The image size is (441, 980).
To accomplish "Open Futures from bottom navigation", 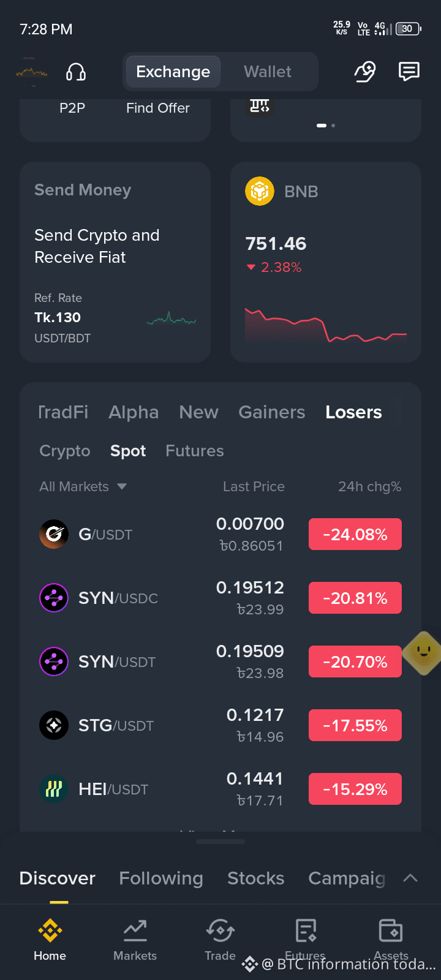I will click(305, 940).
